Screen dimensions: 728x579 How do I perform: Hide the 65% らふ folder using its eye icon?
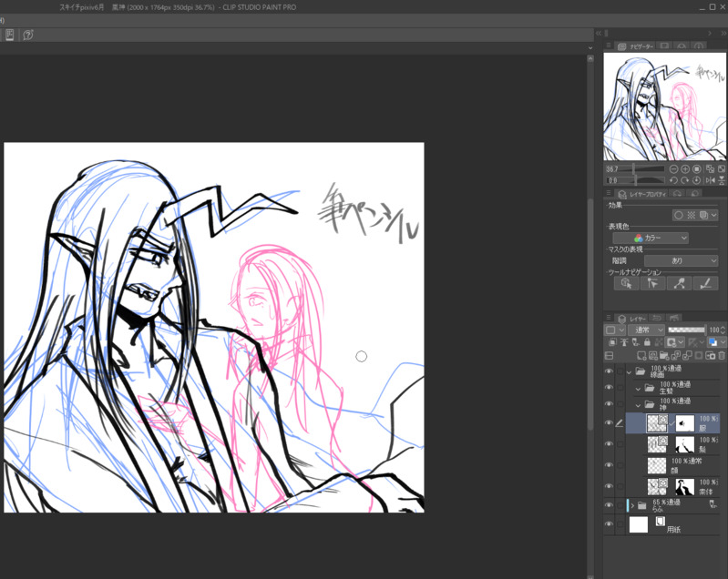tap(609, 505)
